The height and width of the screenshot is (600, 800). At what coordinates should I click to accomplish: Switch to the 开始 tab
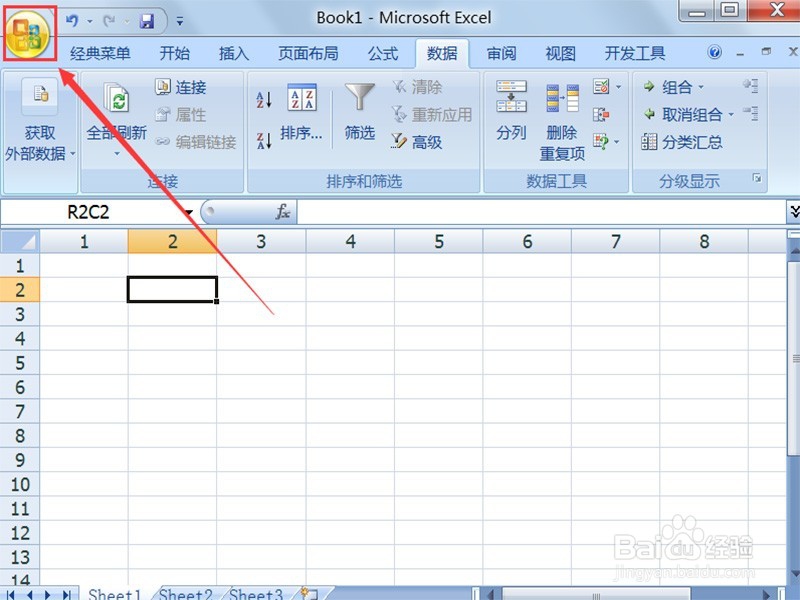coord(174,54)
